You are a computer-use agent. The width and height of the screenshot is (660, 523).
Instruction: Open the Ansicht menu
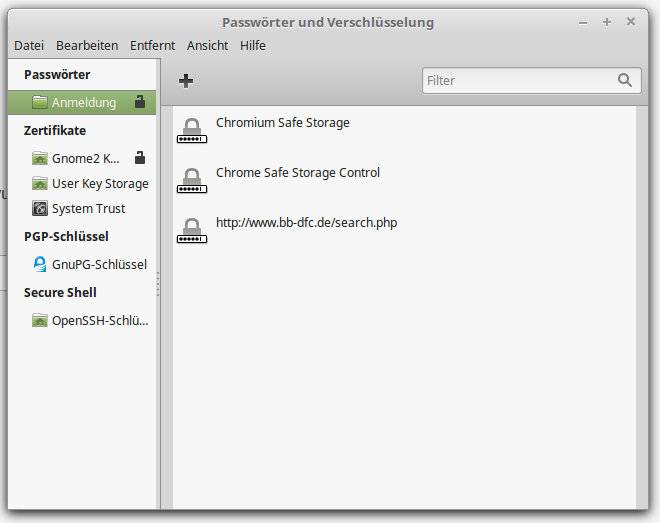[x=207, y=45]
